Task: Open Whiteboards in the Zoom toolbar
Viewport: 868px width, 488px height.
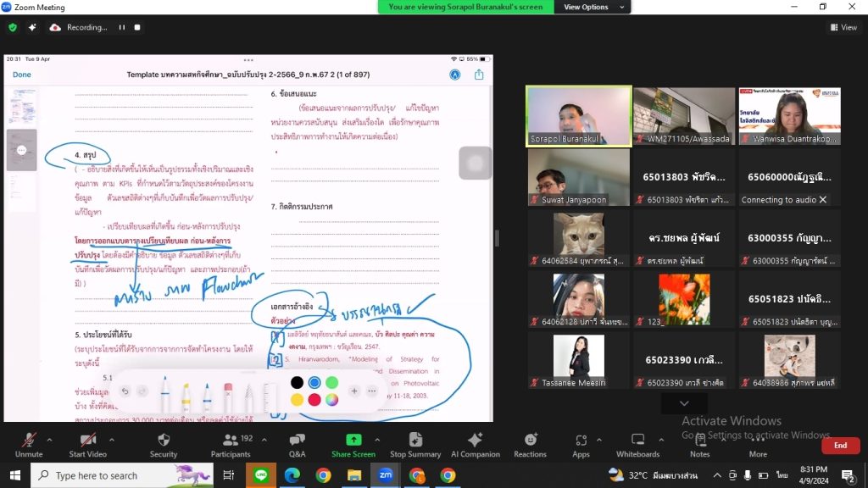Action: 637,445
